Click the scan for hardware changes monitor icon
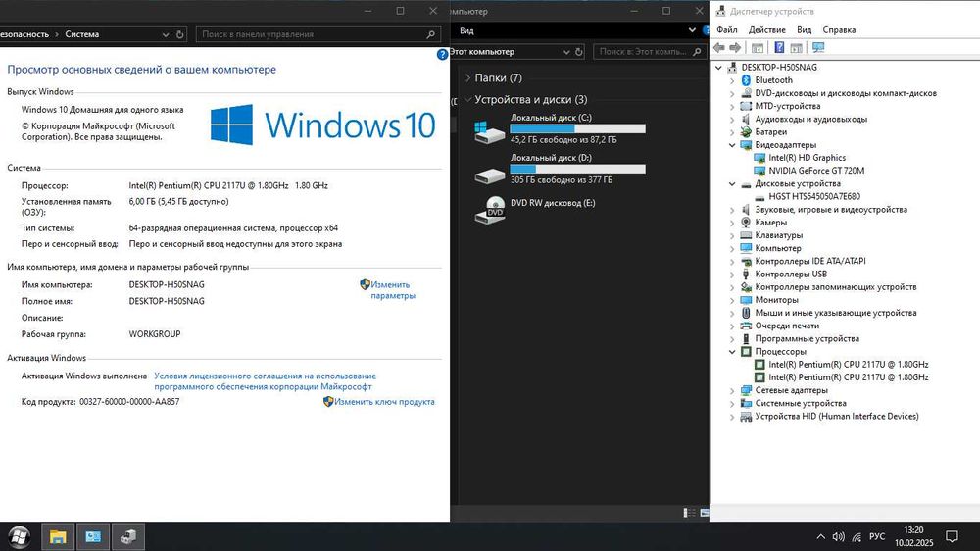This screenshot has height=551, width=980. coord(818,47)
